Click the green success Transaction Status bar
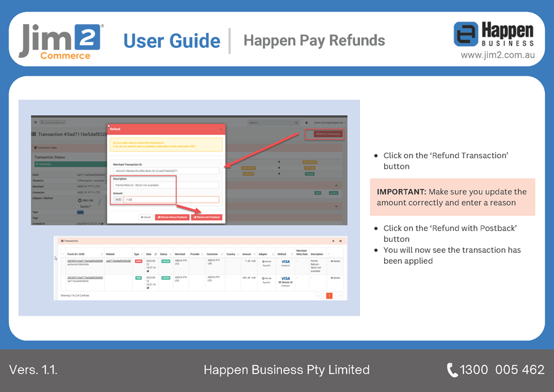 click(70, 164)
